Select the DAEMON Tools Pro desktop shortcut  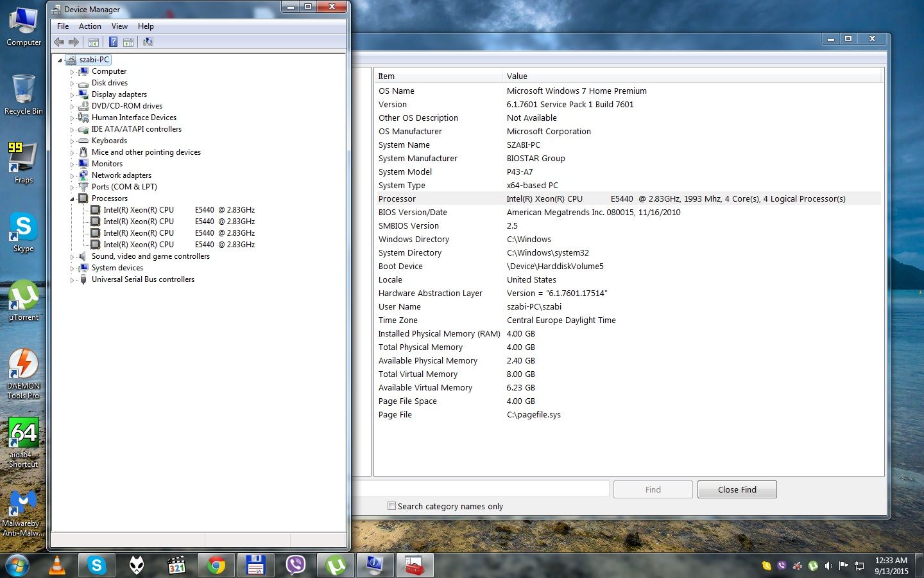coord(24,374)
